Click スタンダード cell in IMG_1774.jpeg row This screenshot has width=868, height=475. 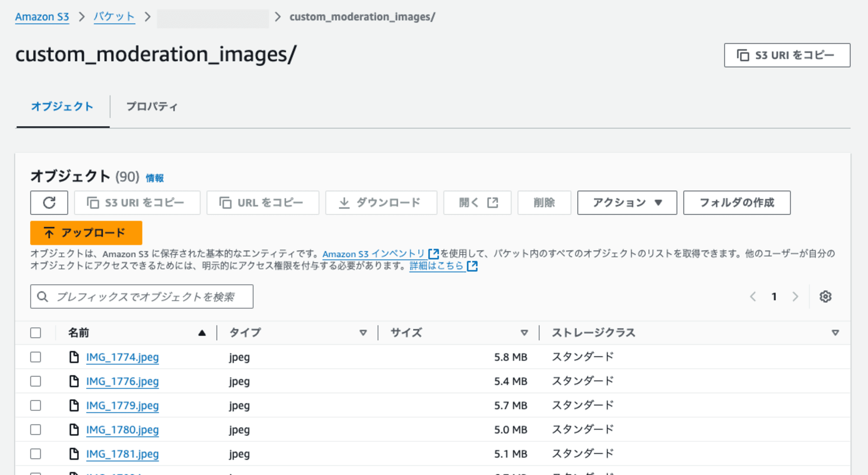coord(583,357)
